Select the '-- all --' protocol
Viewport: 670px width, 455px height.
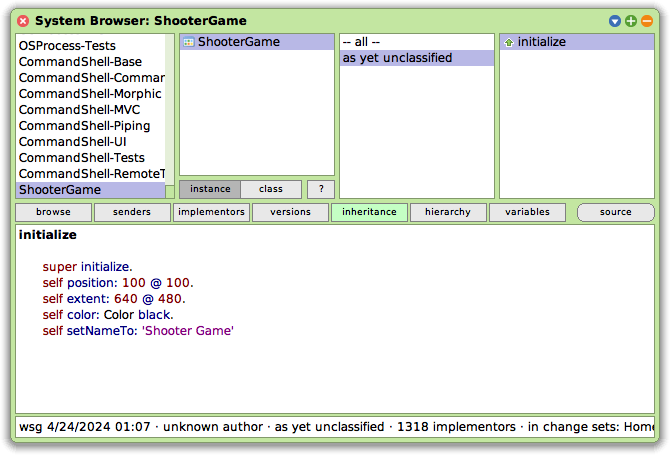[417, 42]
